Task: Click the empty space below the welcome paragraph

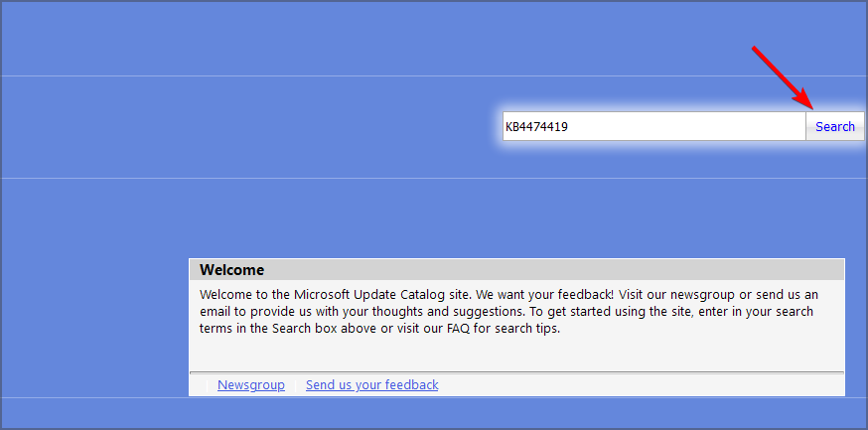Action: coord(516,353)
